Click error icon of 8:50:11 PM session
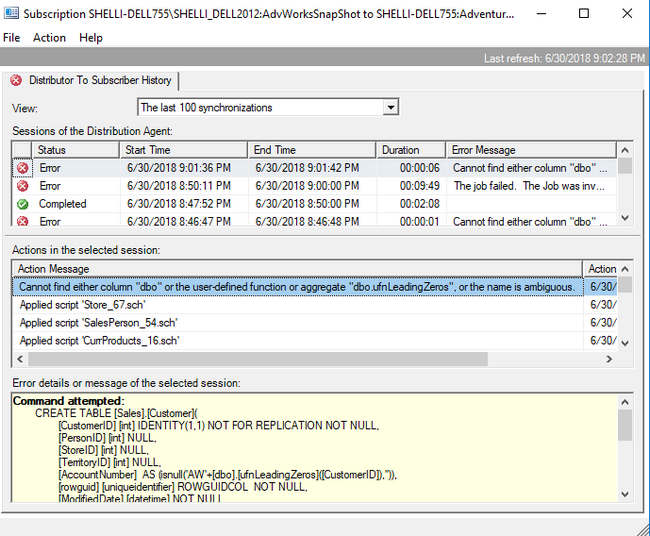Viewport: 650px width, 536px height. pos(22,186)
